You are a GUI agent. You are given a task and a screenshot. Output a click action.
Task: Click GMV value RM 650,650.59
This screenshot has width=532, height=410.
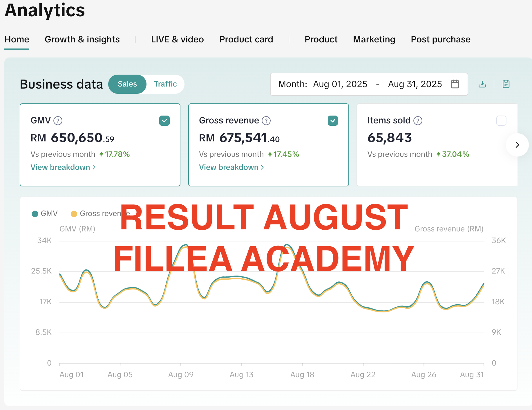pyautogui.click(x=72, y=138)
